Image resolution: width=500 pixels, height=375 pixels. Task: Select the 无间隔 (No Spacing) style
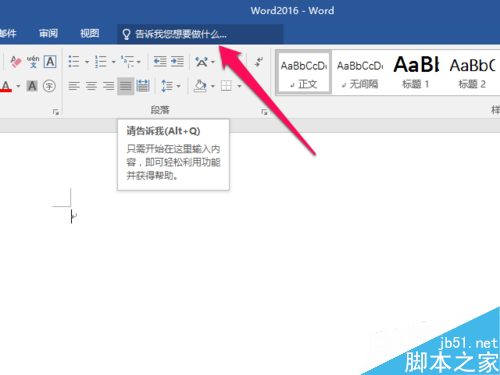coord(360,73)
